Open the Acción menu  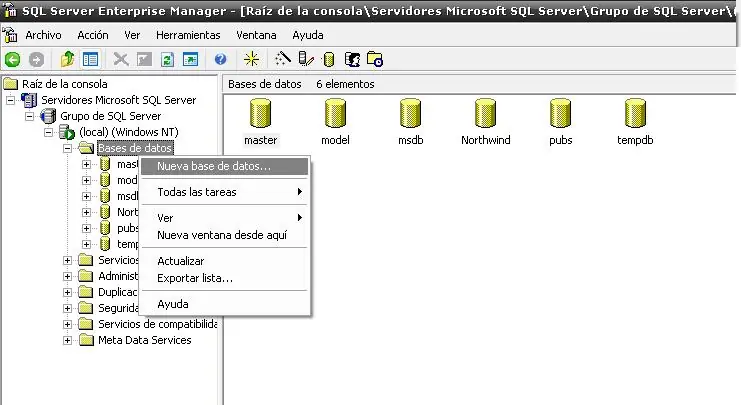click(x=93, y=35)
